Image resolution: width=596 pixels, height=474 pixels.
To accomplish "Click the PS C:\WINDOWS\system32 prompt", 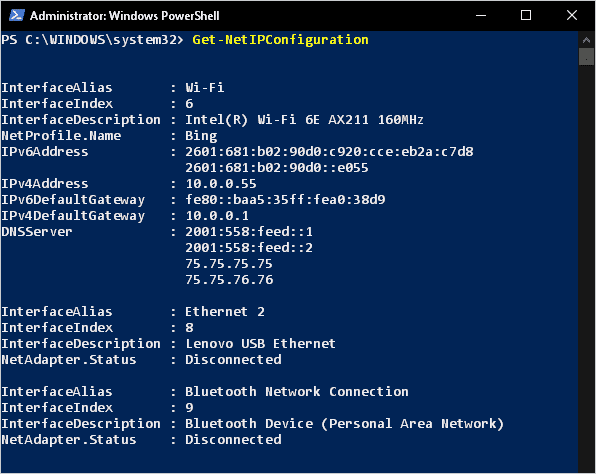I will coord(92,40).
